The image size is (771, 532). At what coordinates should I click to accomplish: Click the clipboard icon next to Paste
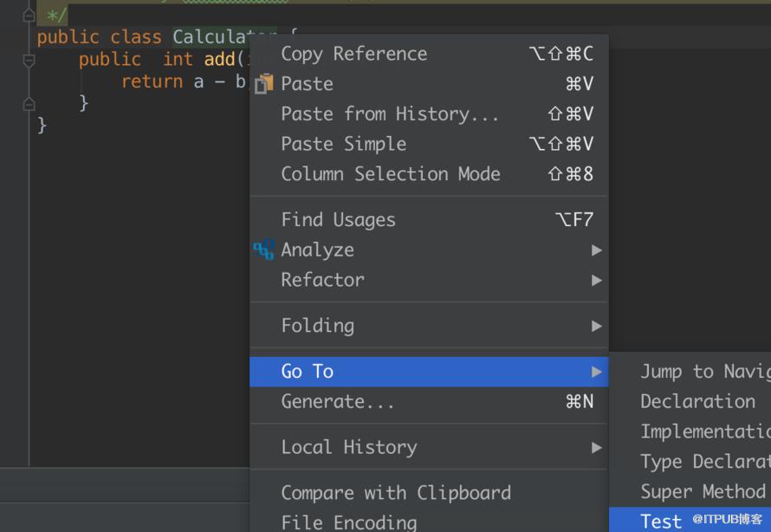tap(263, 83)
